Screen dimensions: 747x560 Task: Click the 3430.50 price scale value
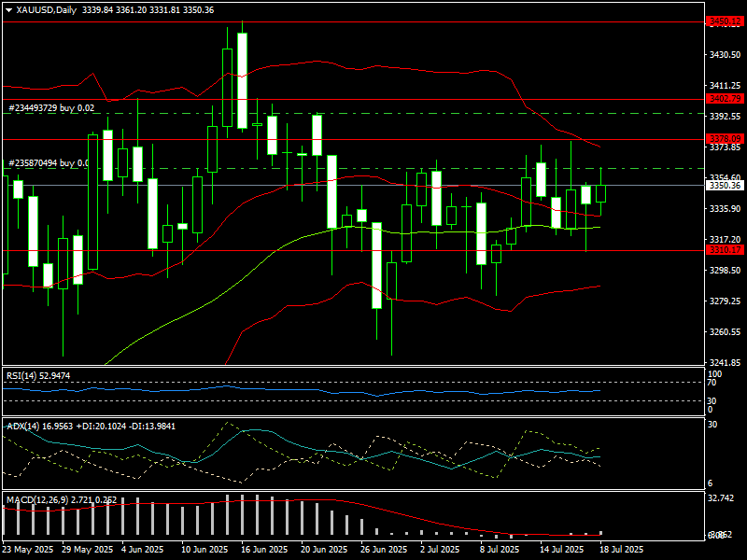coord(725,56)
